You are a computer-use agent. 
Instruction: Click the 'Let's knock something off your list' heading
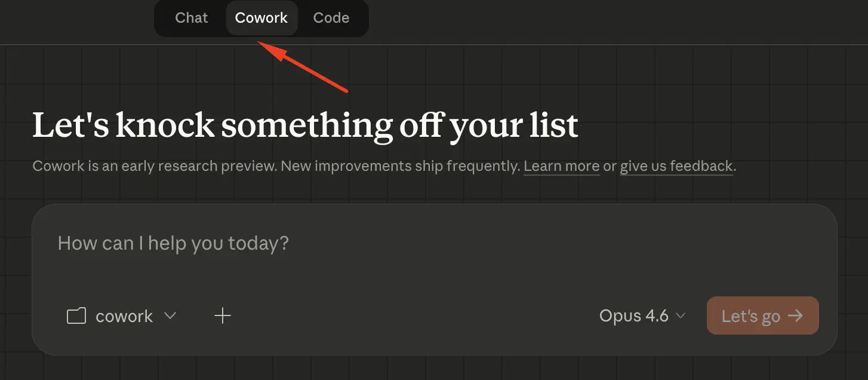tap(305, 125)
